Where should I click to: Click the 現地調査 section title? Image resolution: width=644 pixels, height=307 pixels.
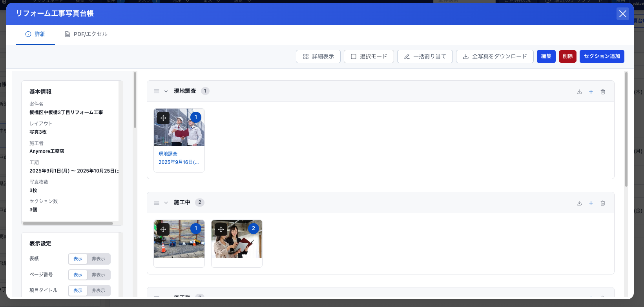[185, 91]
